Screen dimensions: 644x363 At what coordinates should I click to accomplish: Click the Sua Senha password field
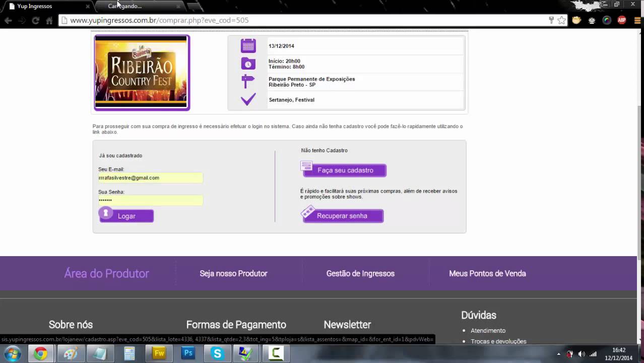151,200
